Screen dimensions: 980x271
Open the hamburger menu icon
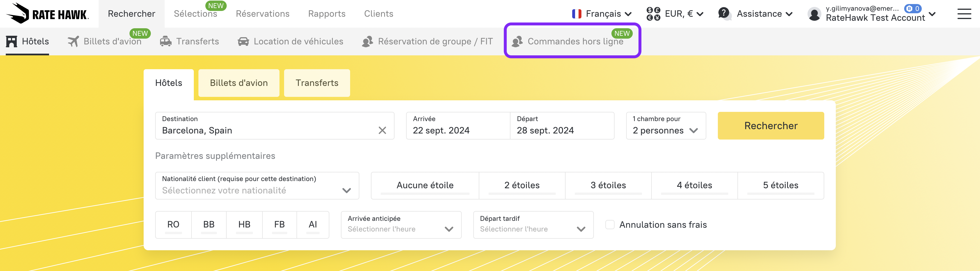[x=964, y=14]
